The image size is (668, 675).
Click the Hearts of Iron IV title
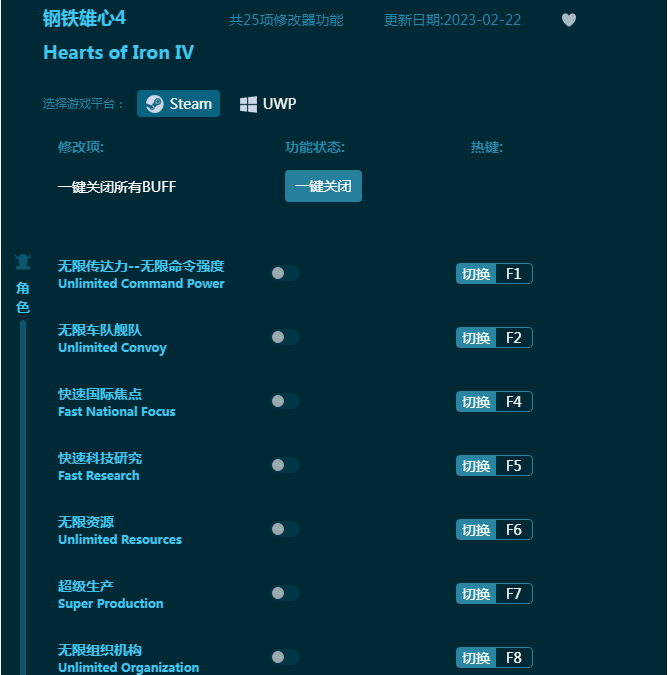(118, 53)
